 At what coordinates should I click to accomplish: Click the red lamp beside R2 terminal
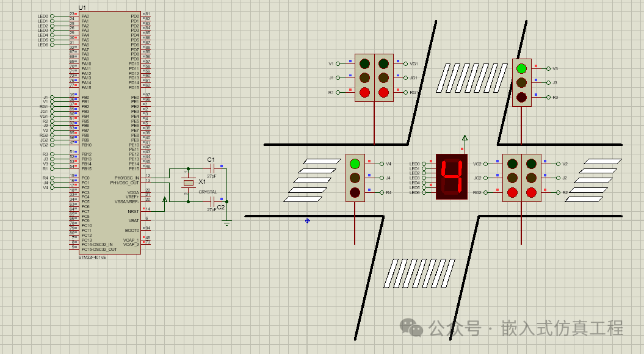click(x=531, y=193)
